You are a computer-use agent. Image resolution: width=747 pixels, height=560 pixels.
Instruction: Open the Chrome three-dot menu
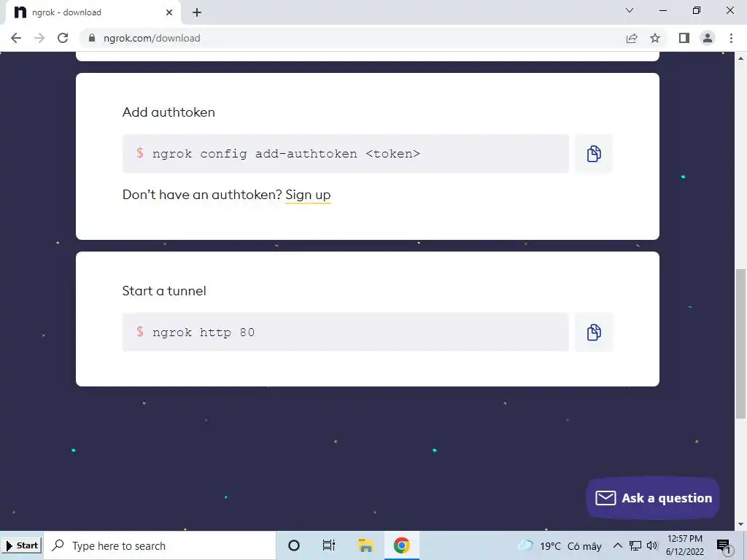point(731,38)
